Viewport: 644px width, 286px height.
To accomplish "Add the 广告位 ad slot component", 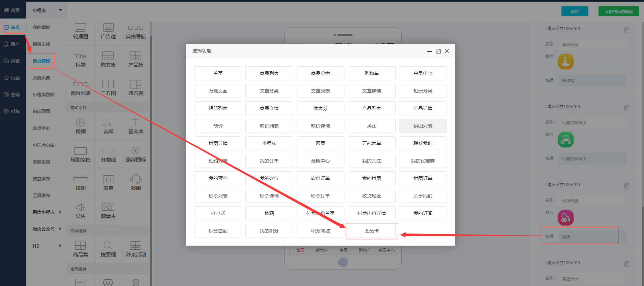I will click(x=108, y=32).
